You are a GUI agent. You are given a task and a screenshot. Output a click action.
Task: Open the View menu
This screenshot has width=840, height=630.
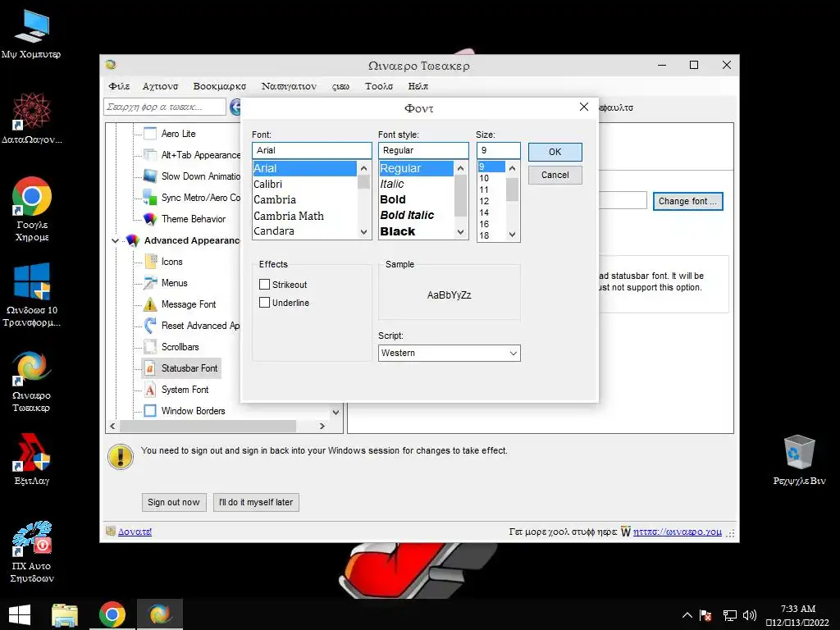click(x=340, y=86)
